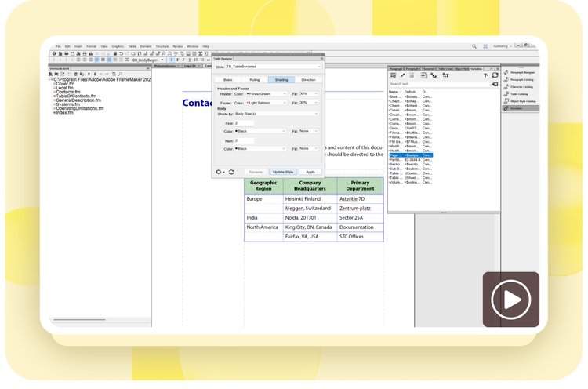Click the trash delete icon in Variables panel
The height and width of the screenshot is (389, 588).
point(412,75)
